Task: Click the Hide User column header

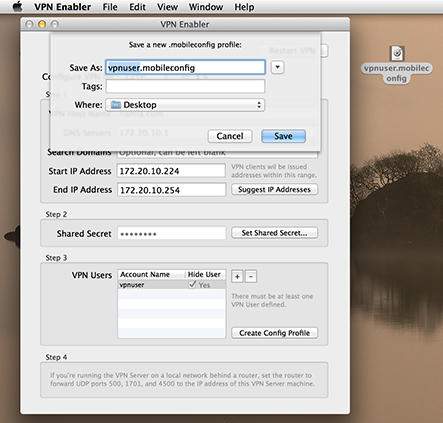Action: coord(205,274)
